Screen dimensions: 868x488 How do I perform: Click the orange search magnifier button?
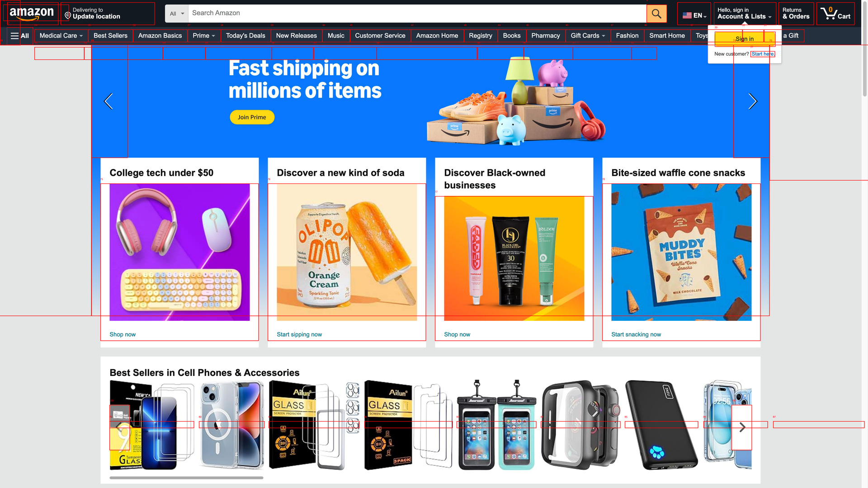pyautogui.click(x=656, y=14)
